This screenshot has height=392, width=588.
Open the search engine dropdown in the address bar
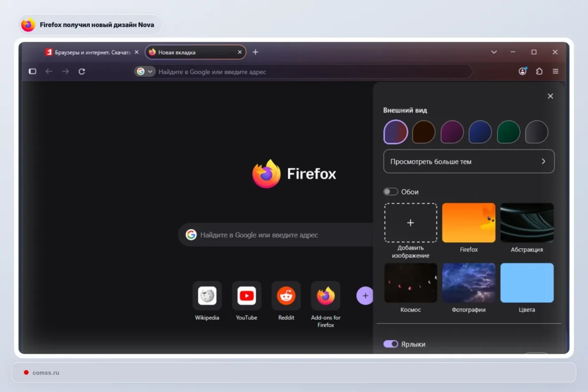tap(145, 72)
